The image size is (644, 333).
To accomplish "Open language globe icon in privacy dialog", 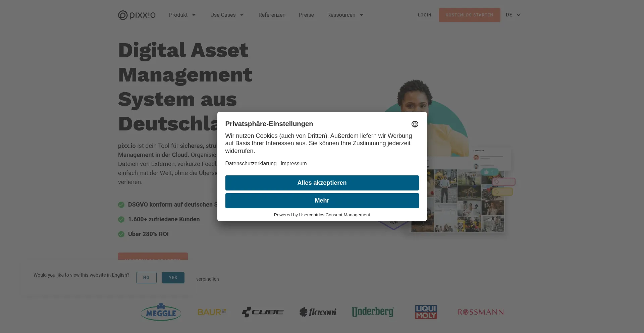I will point(415,124).
